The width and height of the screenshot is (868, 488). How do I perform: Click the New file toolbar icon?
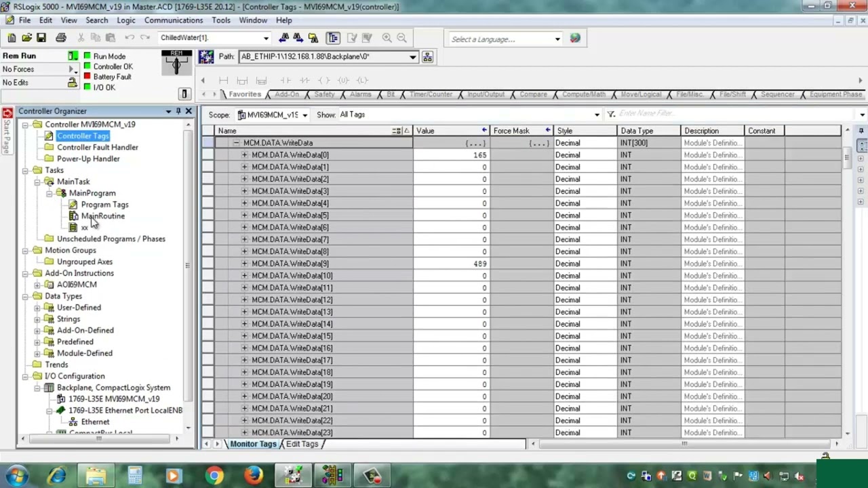tap(12, 38)
